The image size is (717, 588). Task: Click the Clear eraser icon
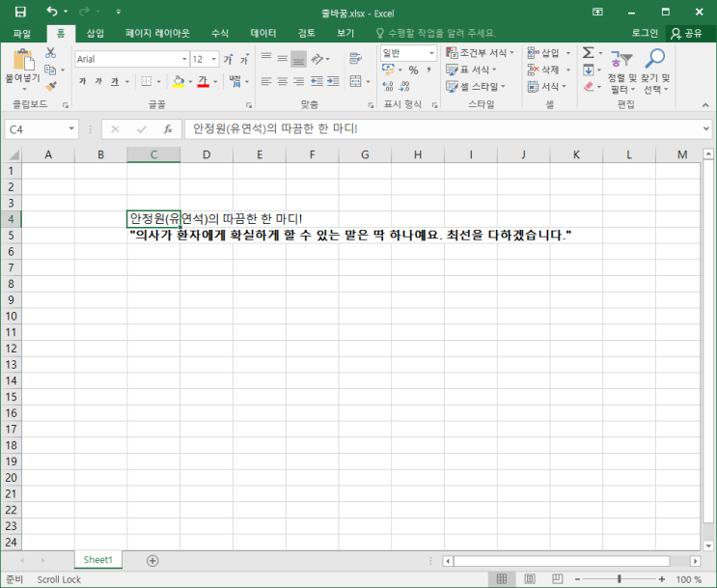pyautogui.click(x=589, y=86)
